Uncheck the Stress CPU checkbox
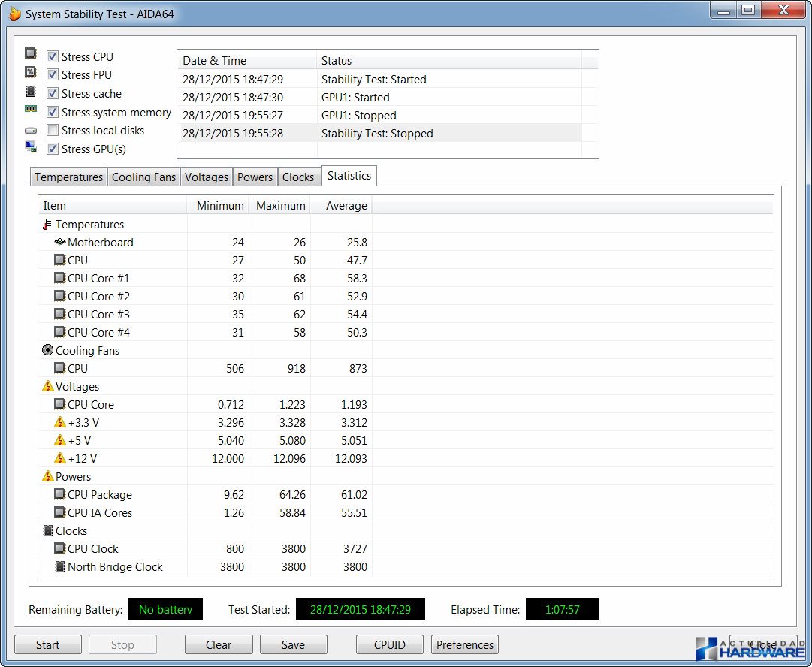The image size is (812, 667). point(53,56)
